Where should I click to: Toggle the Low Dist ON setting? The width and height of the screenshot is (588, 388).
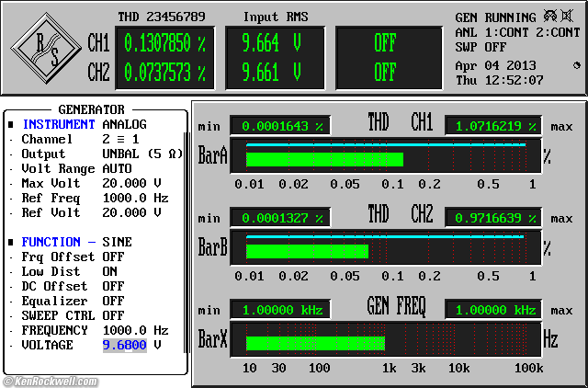(112, 271)
